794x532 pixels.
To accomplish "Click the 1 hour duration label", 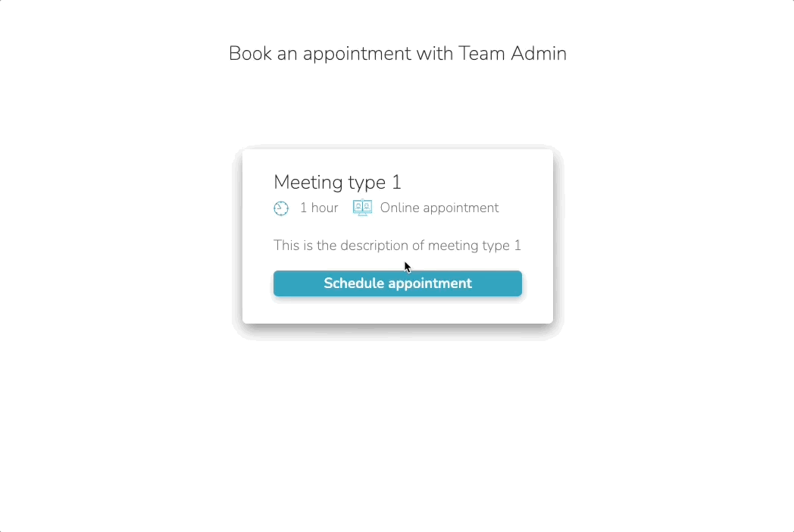I will tap(319, 208).
